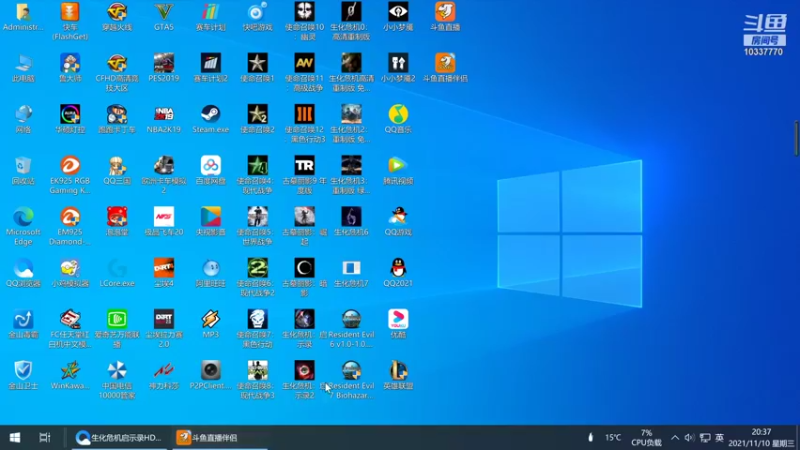Image resolution: width=800 pixels, height=450 pixels.
Task: Select the NBA2K19 desktop icon
Action: [x=164, y=119]
